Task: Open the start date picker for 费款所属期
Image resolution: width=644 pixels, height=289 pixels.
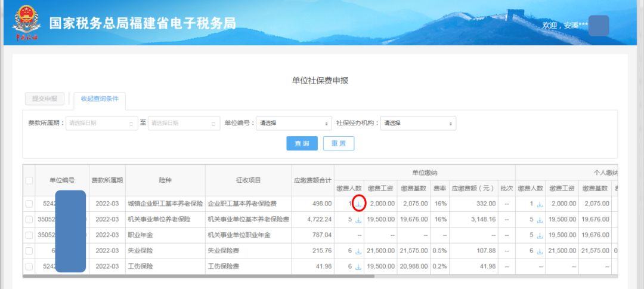Action: click(102, 123)
